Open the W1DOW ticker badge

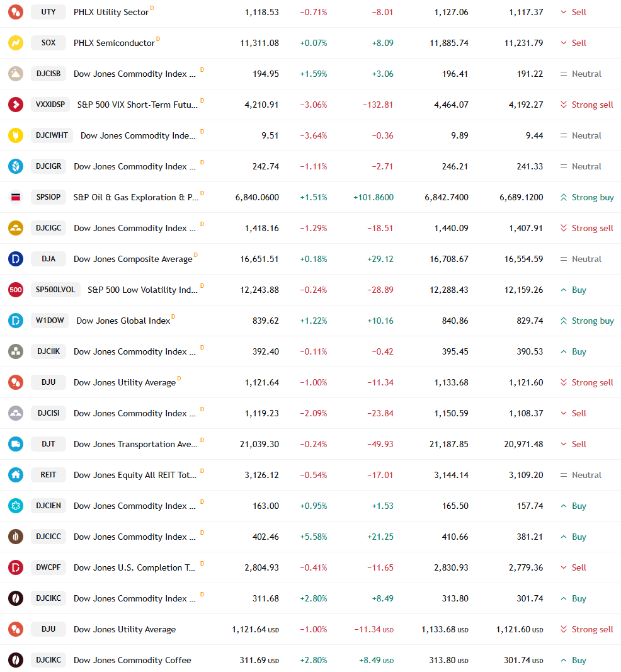click(50, 321)
